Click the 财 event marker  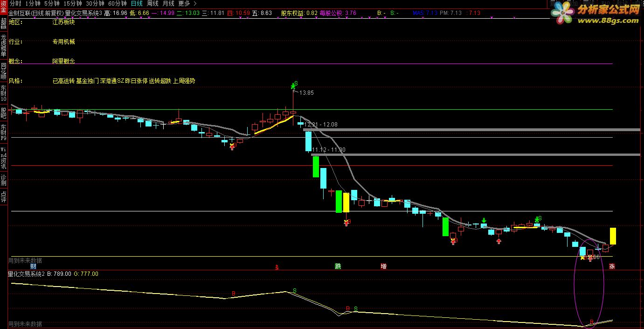33,266
